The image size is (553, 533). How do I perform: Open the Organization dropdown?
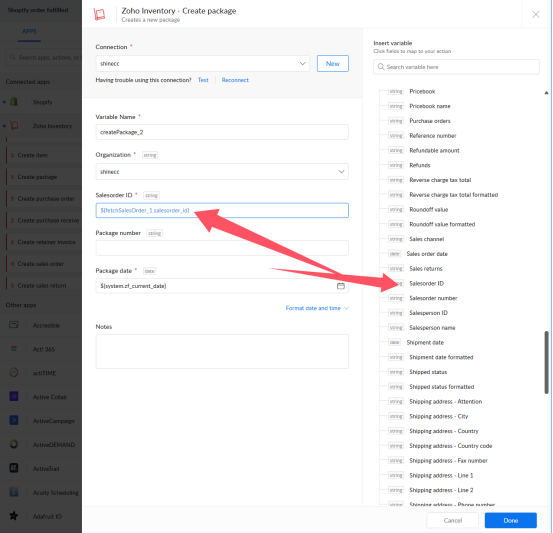tap(222, 172)
